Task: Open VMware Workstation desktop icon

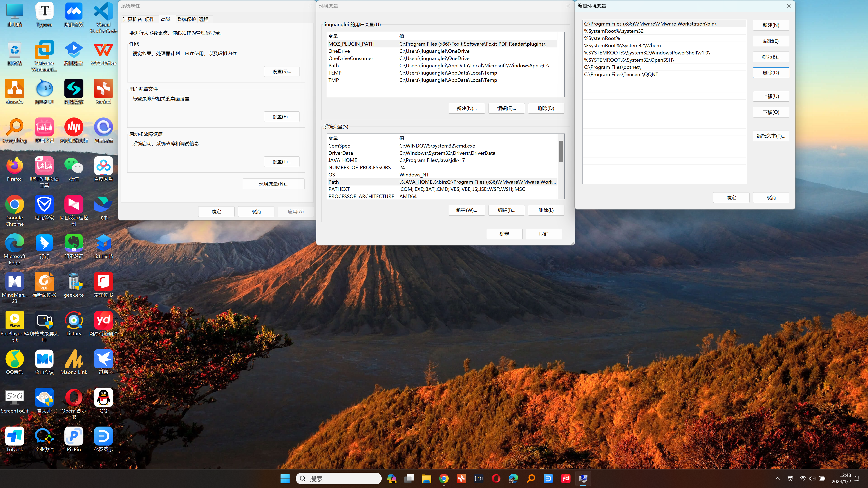Action: [x=44, y=56]
